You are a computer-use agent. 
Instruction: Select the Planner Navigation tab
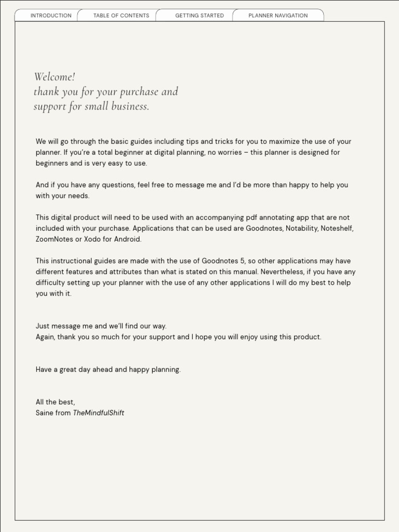click(278, 15)
